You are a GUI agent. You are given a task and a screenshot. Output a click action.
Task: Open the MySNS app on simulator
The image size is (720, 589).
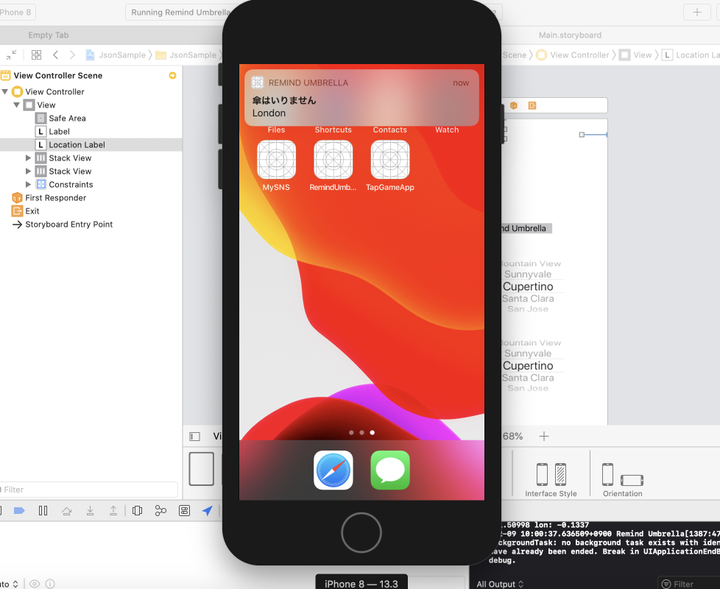pos(276,159)
